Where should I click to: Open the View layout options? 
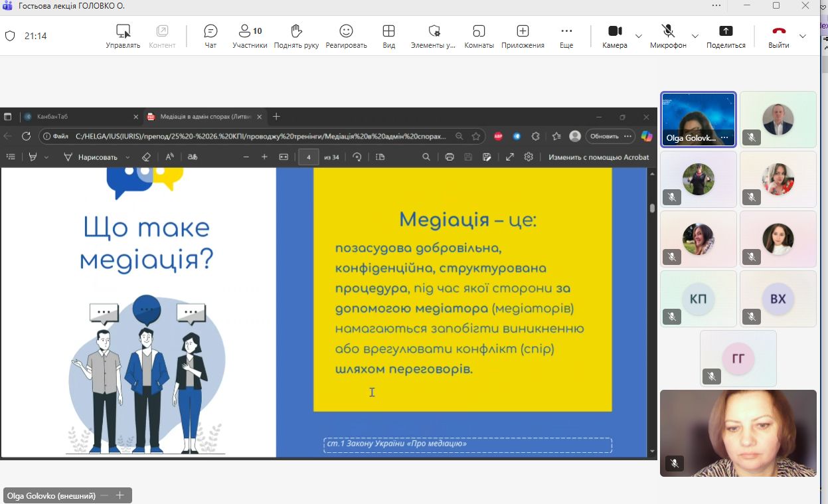click(389, 36)
